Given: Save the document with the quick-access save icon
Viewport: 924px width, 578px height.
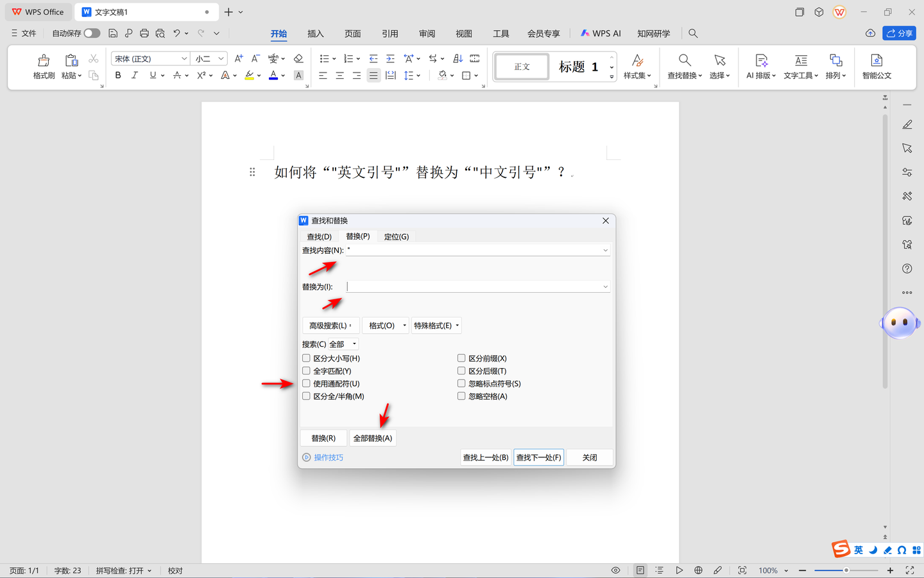Looking at the screenshot, I should (x=113, y=33).
